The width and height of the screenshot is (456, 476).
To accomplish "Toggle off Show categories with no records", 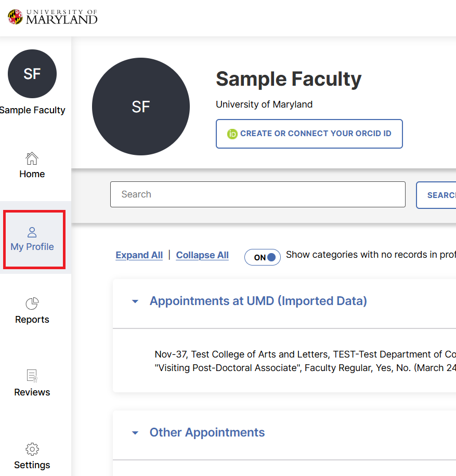I will 263,257.
